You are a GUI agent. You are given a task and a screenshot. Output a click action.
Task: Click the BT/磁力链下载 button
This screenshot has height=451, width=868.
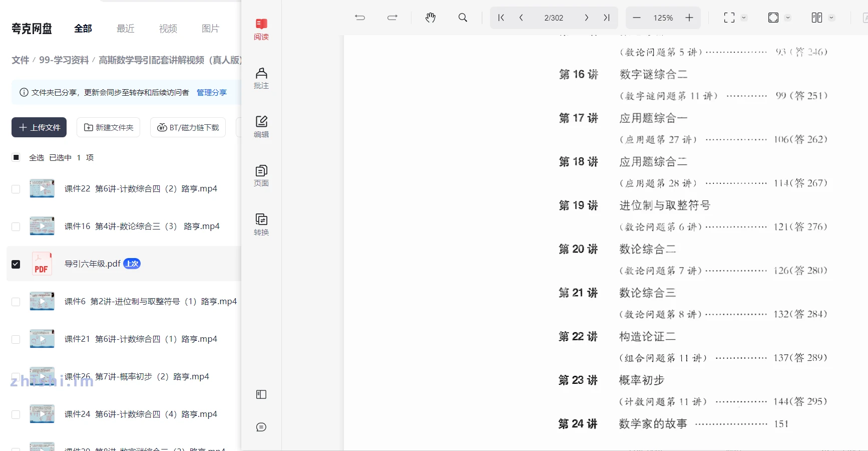pos(188,127)
